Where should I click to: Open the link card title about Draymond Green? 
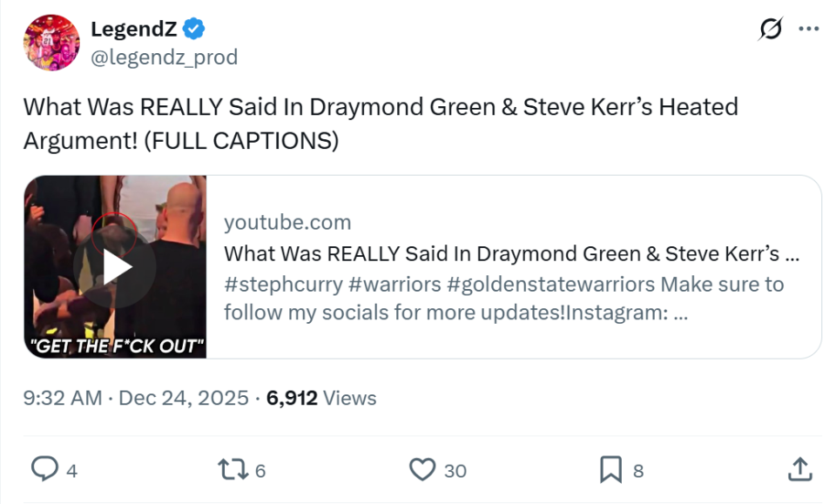pyautogui.click(x=511, y=254)
